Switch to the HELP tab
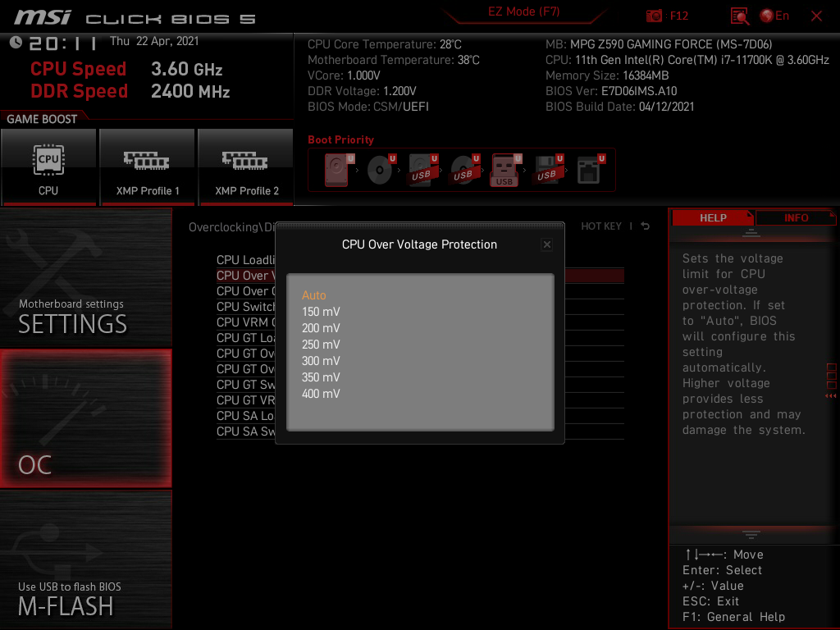The image size is (840, 630). (x=713, y=217)
